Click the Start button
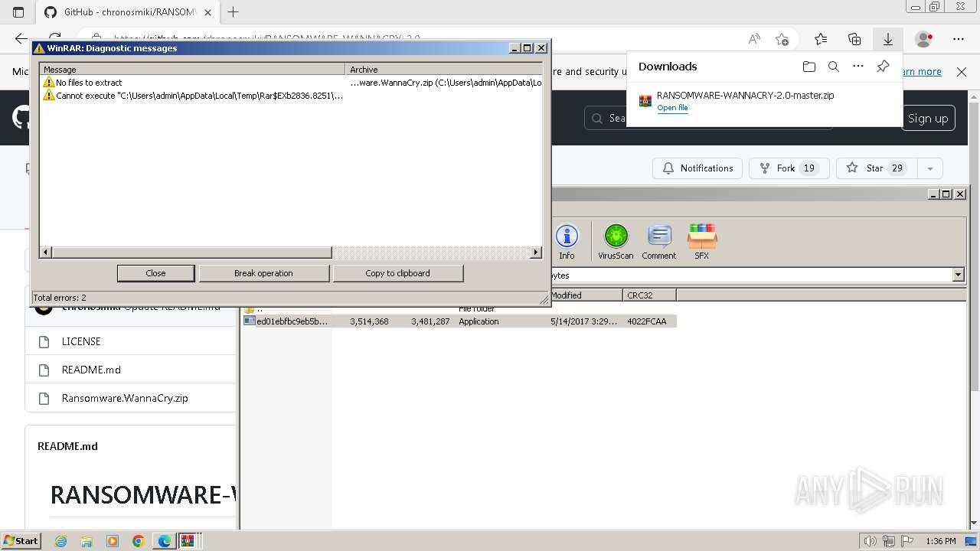Viewport: 980px width, 551px height. (x=21, y=541)
